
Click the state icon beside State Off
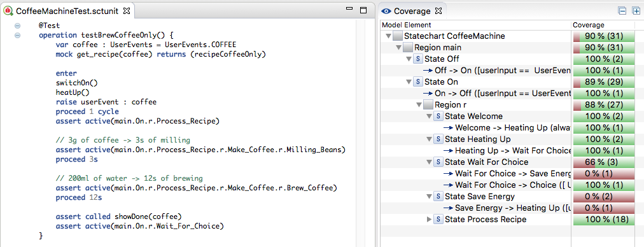pyautogui.click(x=419, y=59)
